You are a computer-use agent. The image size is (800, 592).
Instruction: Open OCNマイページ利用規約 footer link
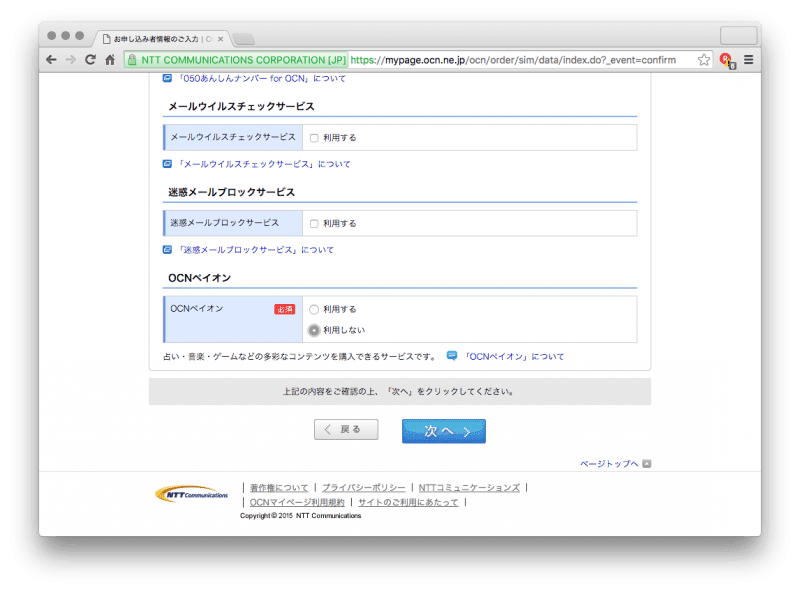(x=297, y=503)
